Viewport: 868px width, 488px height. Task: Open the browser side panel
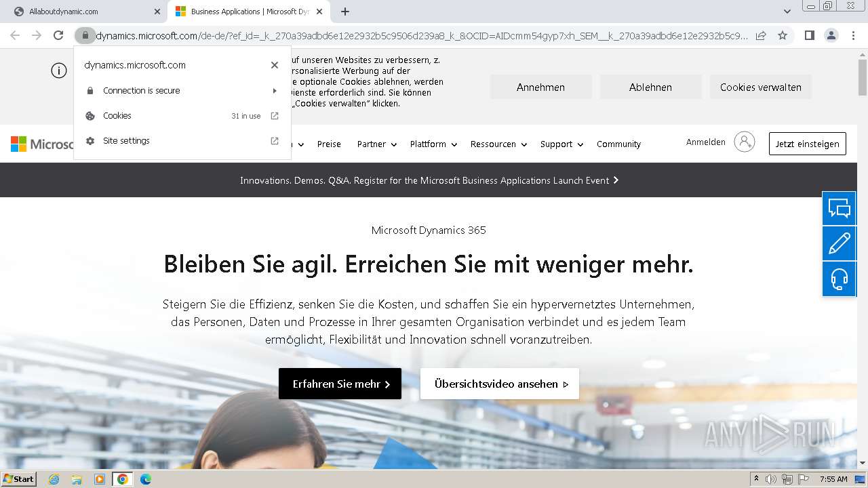[x=809, y=35]
